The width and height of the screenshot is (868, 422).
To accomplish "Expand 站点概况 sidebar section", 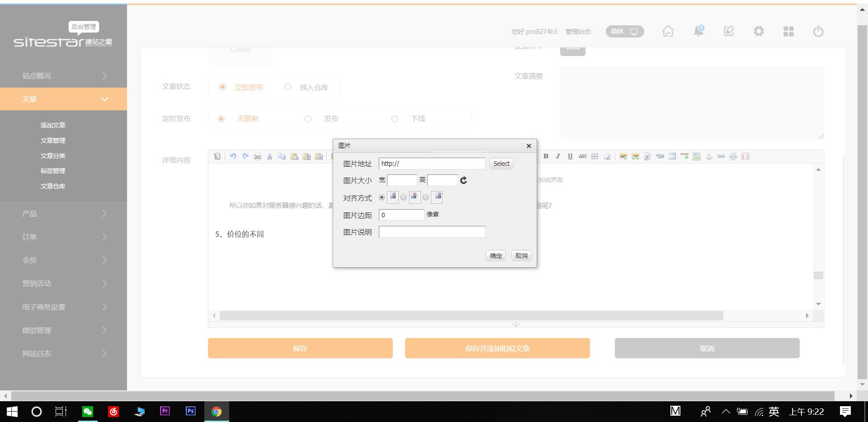I will [x=63, y=75].
